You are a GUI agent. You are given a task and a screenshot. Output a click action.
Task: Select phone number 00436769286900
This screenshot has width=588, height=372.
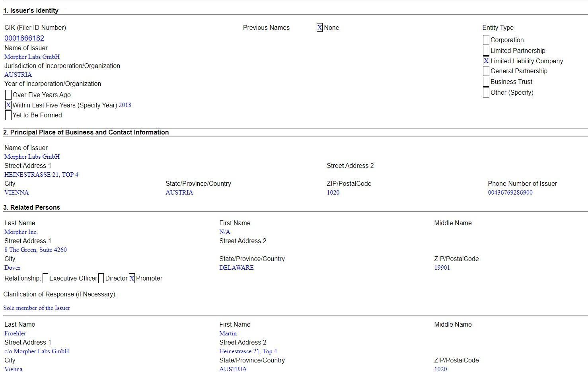[x=510, y=192]
